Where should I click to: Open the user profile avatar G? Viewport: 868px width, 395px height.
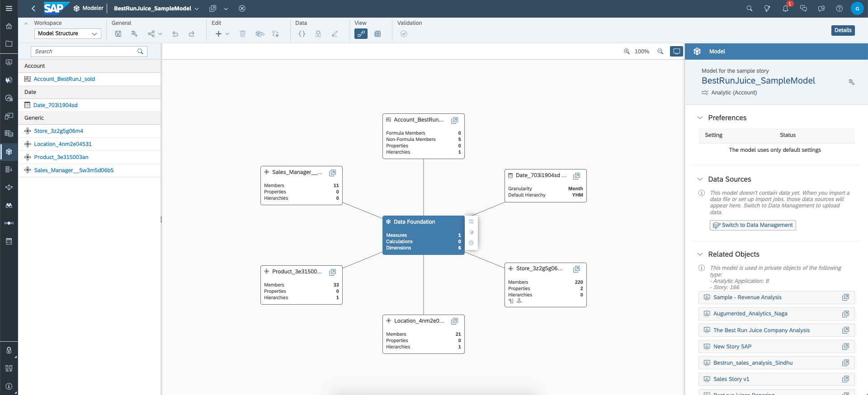point(857,9)
